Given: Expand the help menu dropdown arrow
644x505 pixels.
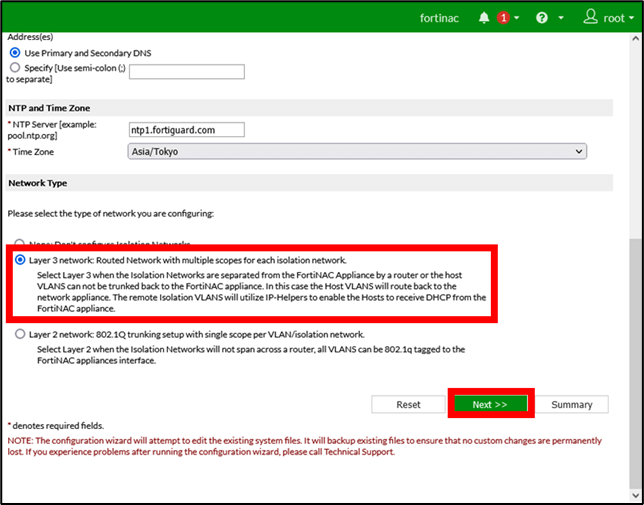Looking at the screenshot, I should click(561, 18).
